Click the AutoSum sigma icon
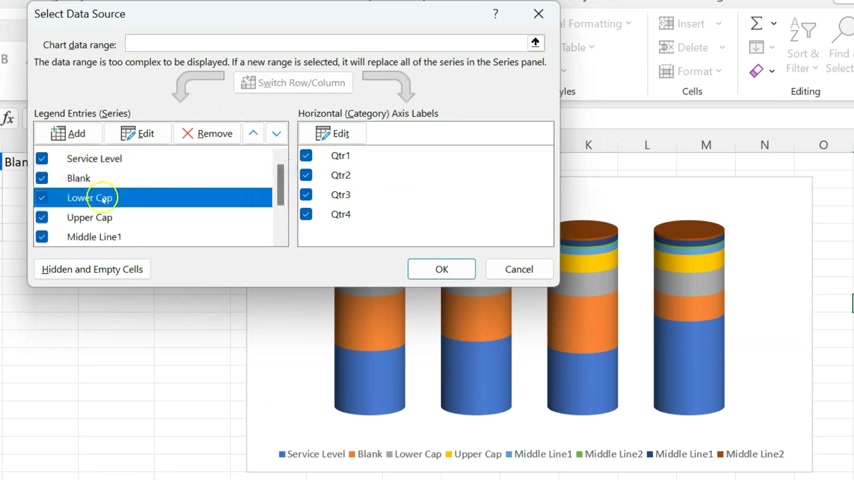The width and height of the screenshot is (854, 480). click(757, 23)
